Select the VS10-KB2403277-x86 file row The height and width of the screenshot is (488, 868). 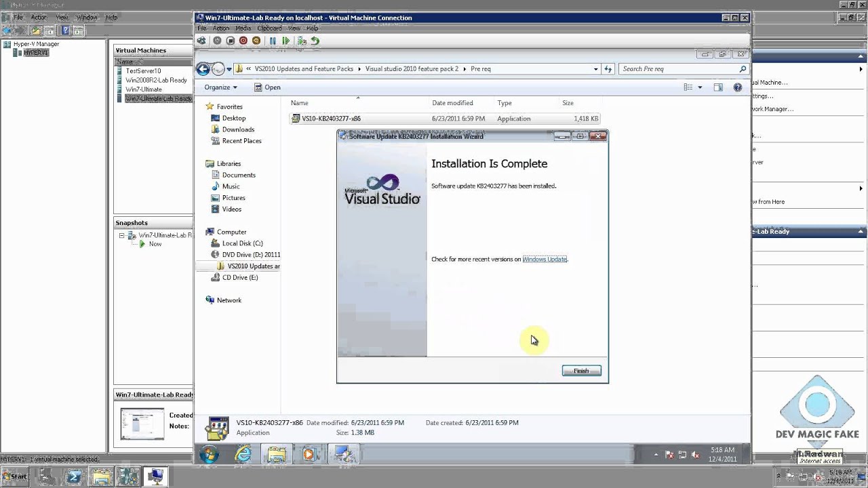444,119
